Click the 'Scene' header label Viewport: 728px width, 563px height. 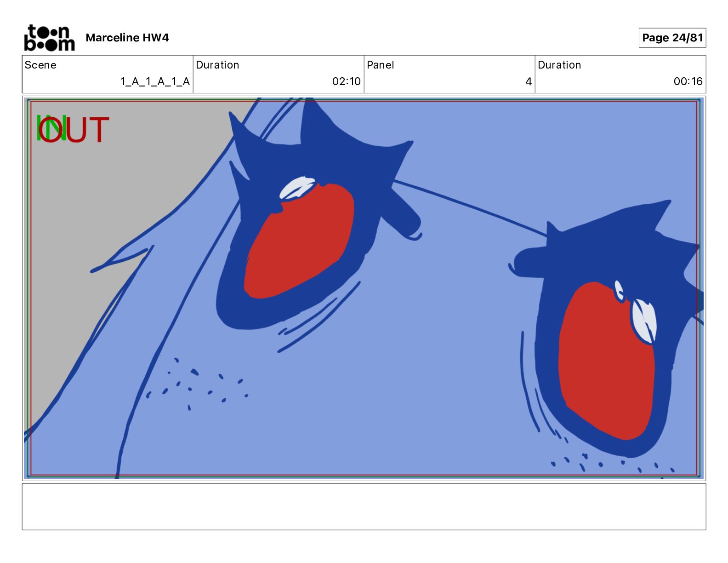[x=40, y=65]
